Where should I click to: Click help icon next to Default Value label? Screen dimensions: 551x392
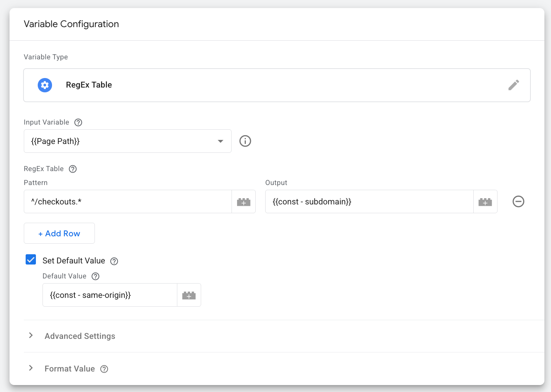(95, 276)
